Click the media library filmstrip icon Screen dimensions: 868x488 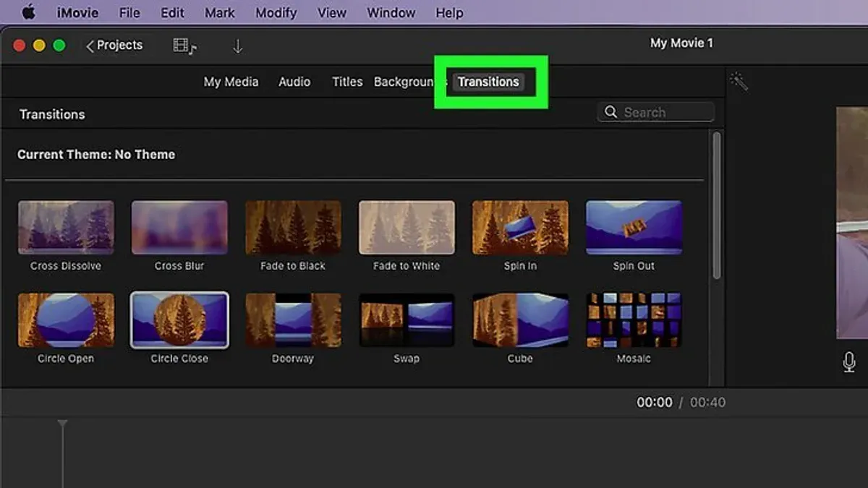click(x=185, y=46)
